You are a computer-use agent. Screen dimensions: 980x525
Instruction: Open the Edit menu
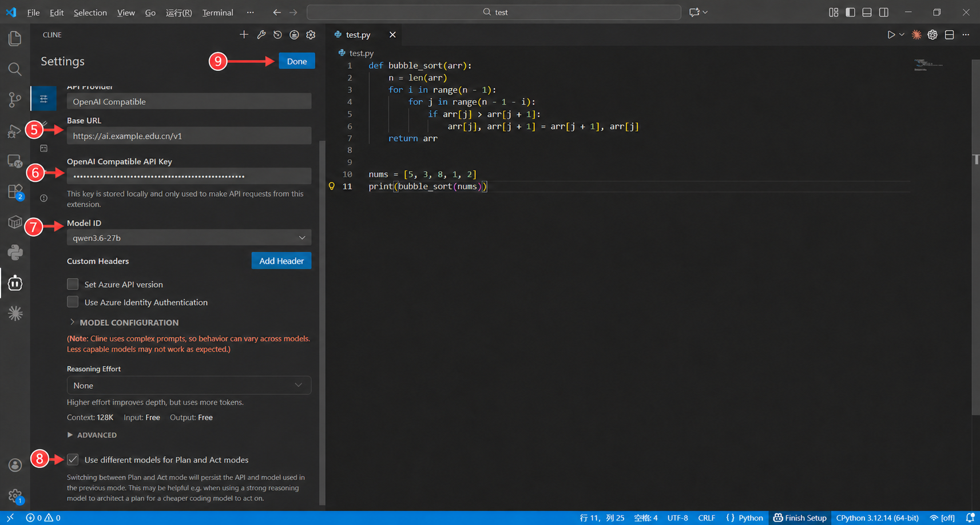57,12
